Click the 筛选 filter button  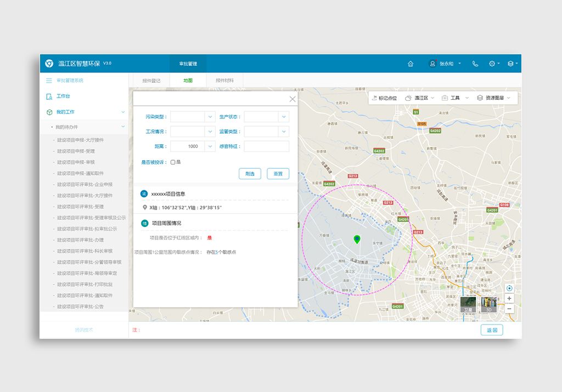250,174
